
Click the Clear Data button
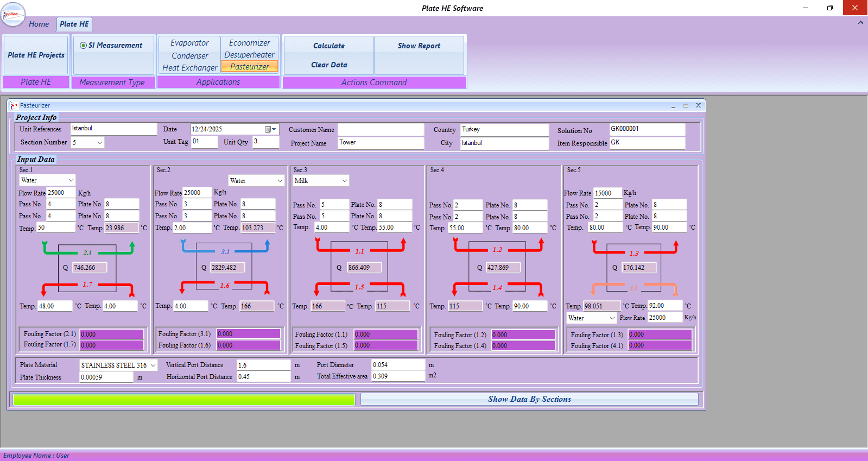[x=329, y=65]
